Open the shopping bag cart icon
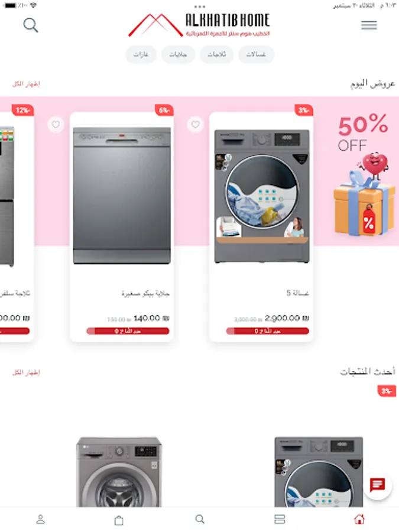The height and width of the screenshot is (532, 399). [119, 520]
